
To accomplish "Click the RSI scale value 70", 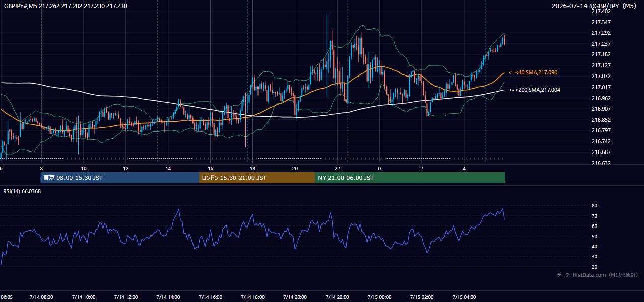I will [594, 216].
